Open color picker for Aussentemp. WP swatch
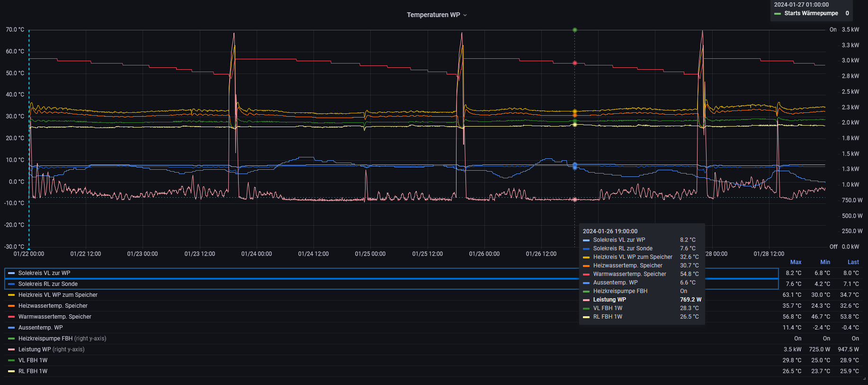 pyautogui.click(x=11, y=328)
